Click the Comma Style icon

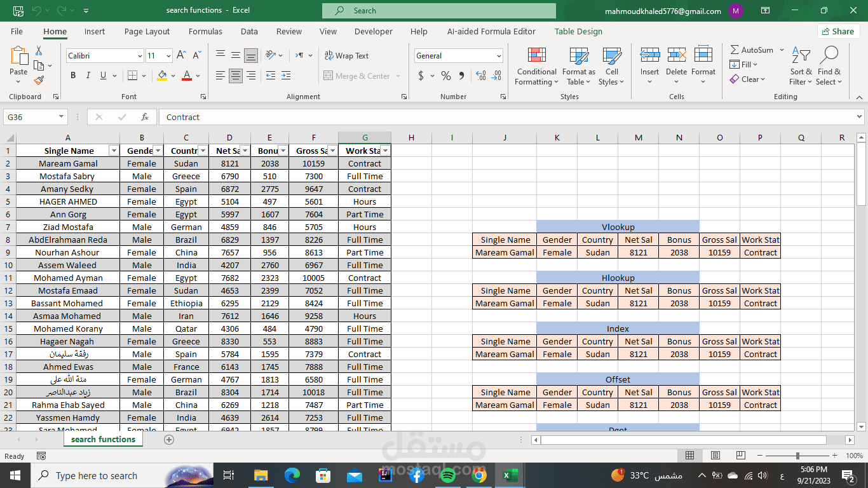[461, 76]
